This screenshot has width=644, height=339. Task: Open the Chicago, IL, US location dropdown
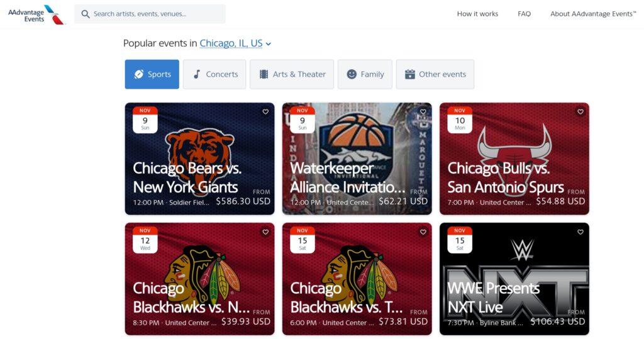click(x=231, y=43)
